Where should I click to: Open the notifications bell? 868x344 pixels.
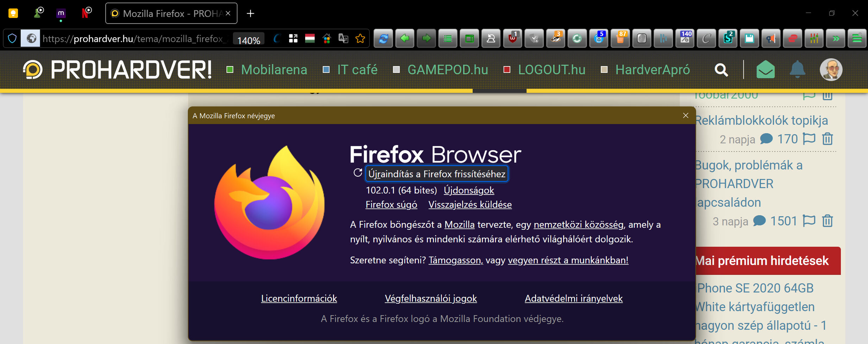click(797, 69)
